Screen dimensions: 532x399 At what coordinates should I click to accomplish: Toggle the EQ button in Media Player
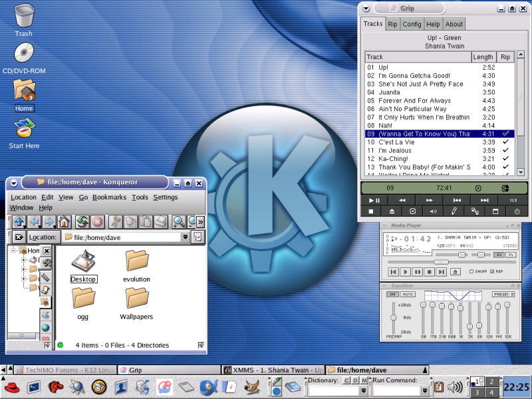tap(499, 255)
